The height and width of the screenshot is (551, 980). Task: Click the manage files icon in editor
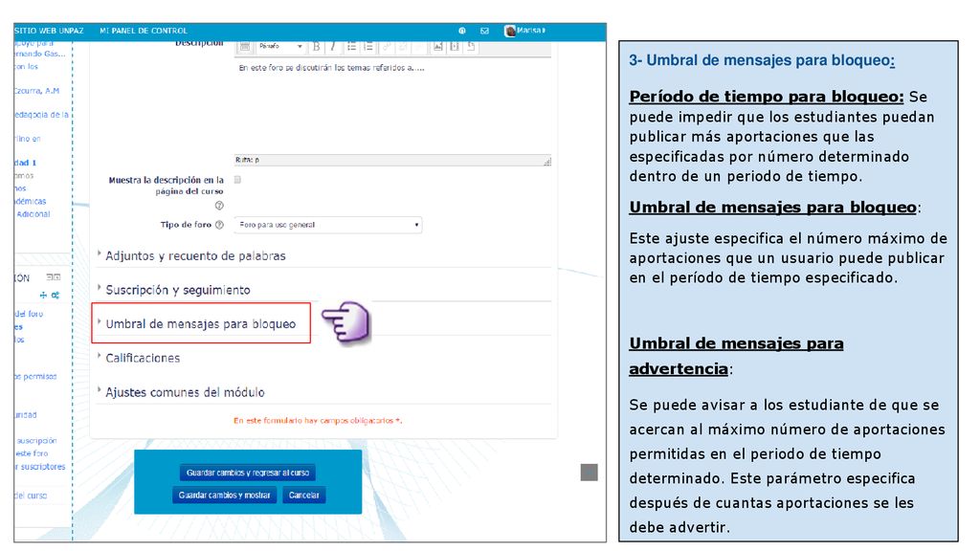(x=471, y=47)
